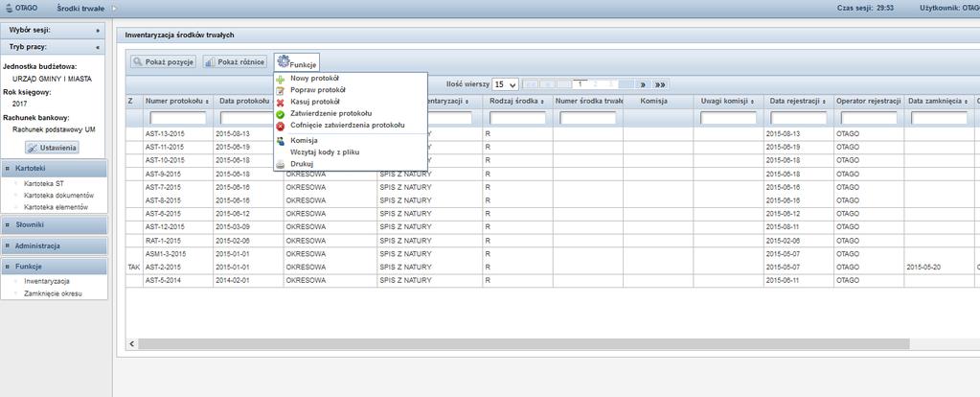Click the Pokaż różnice button
The image size is (980, 397).
(x=235, y=62)
